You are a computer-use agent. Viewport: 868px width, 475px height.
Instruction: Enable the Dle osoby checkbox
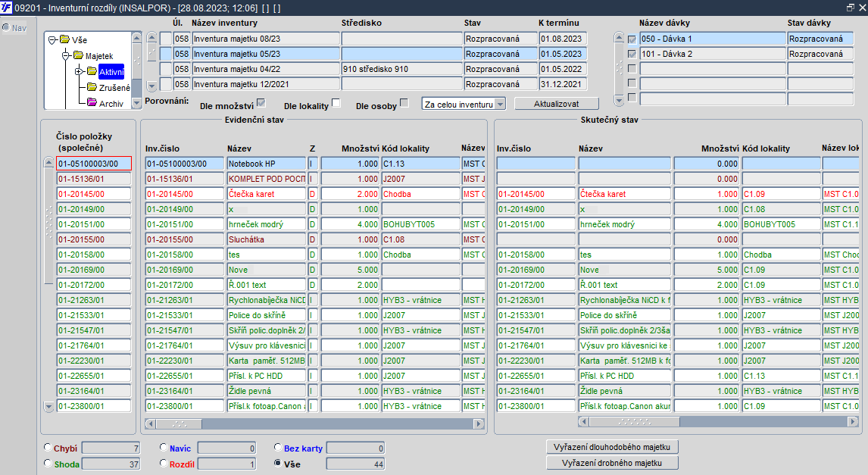tap(404, 103)
